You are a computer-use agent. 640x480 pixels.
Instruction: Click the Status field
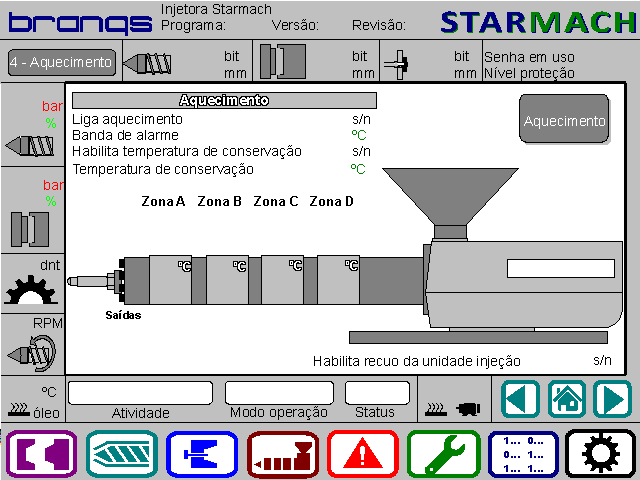(377, 393)
